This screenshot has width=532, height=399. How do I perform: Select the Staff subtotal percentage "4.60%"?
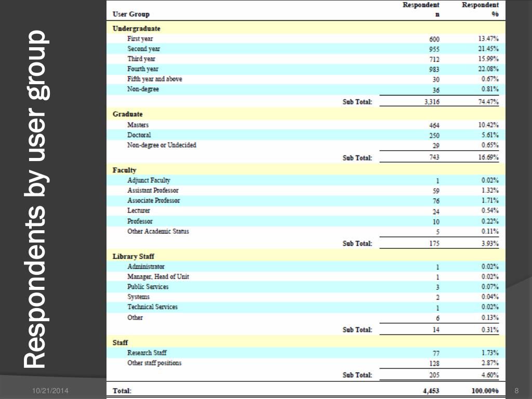490,375
